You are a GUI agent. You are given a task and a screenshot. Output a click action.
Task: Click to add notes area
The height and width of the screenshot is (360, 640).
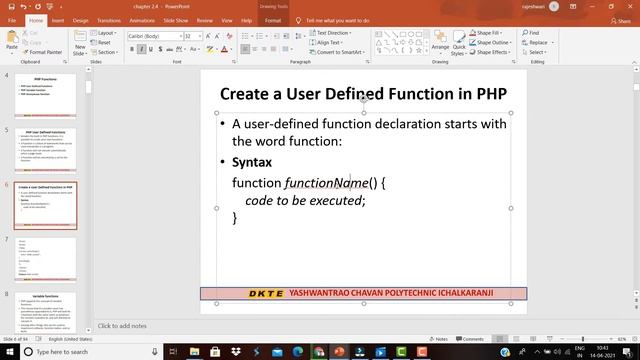[x=122, y=326]
